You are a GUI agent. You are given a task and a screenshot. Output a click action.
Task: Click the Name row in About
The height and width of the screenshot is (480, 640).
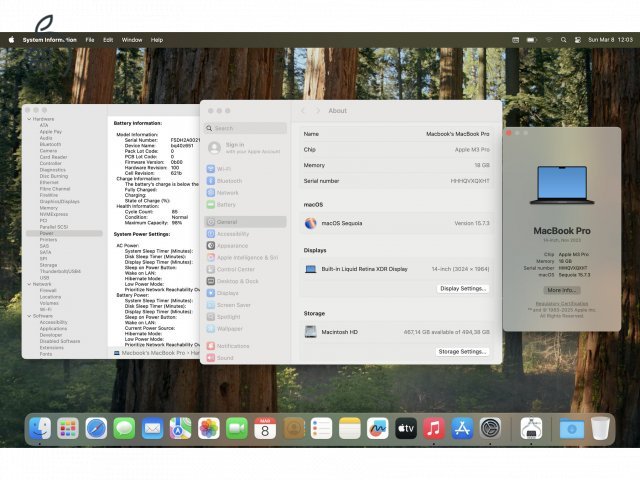pos(396,134)
